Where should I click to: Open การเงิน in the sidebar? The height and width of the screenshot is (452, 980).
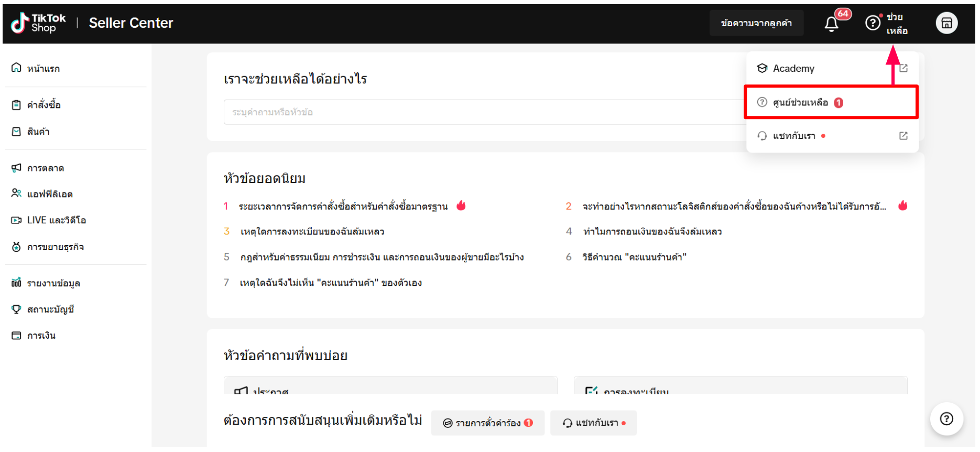coord(41,336)
